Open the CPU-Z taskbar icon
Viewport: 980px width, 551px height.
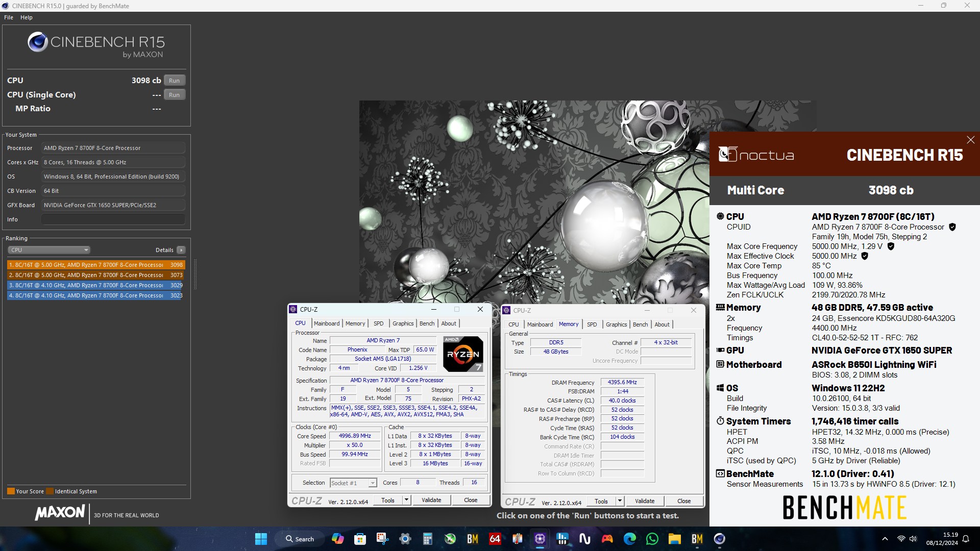coord(540,539)
